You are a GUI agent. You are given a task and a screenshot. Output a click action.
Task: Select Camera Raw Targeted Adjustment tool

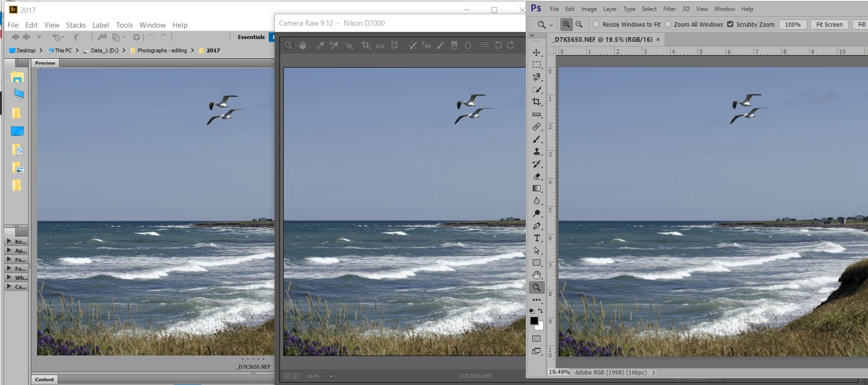(x=349, y=45)
